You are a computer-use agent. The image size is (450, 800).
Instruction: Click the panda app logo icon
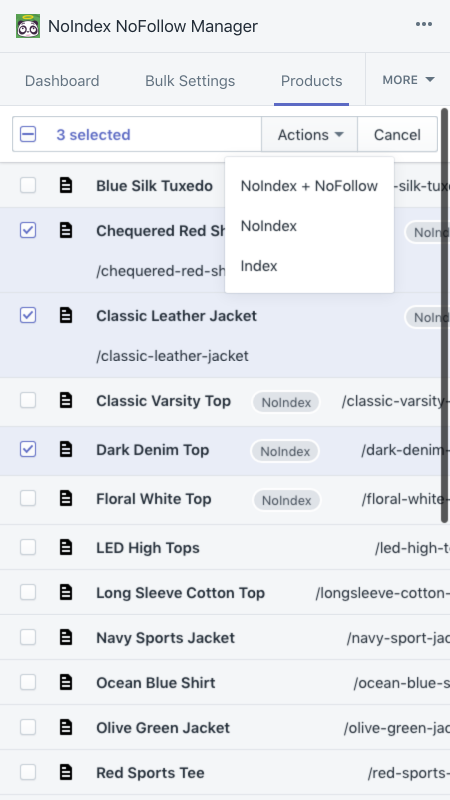click(x=28, y=26)
